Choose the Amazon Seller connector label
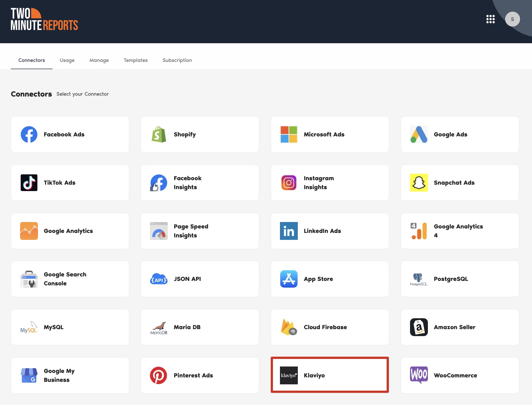This screenshot has width=532, height=405. 454,327
